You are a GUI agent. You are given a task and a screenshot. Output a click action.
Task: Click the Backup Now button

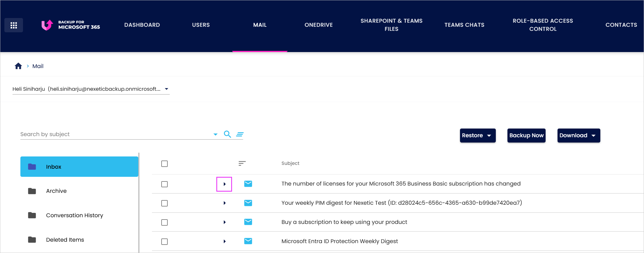tap(526, 136)
